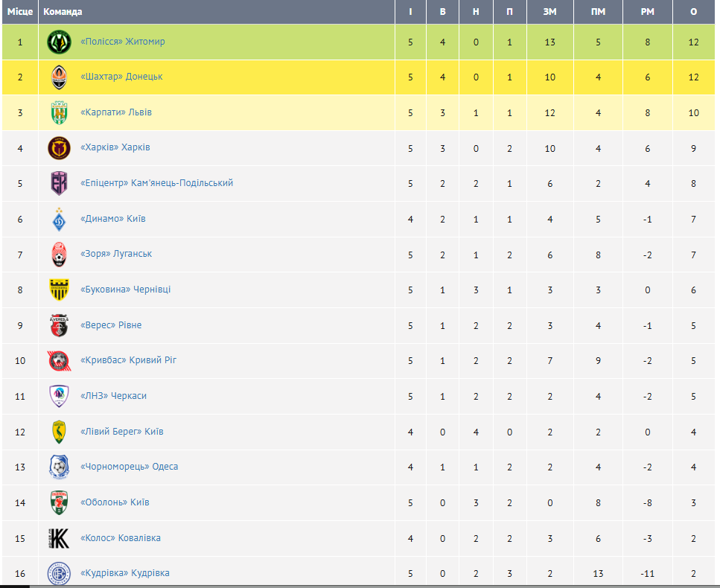Open the «Оболонь» Київ team link
Screen dimensions: 720x588
[x=115, y=502]
